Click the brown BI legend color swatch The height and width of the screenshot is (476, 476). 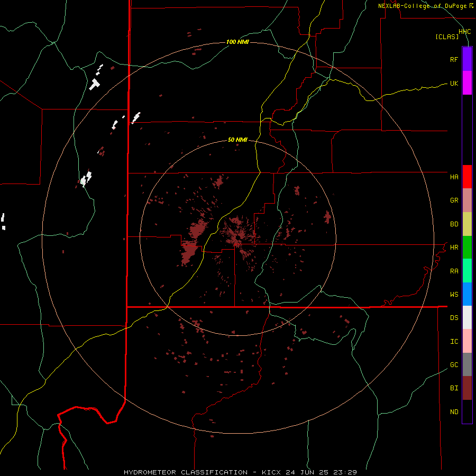[x=467, y=388]
